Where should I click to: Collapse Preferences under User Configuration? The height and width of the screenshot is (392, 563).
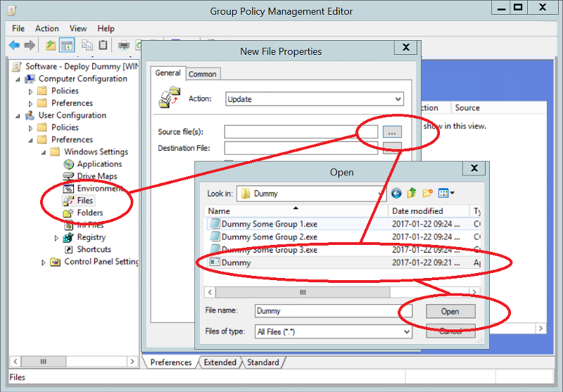30,140
